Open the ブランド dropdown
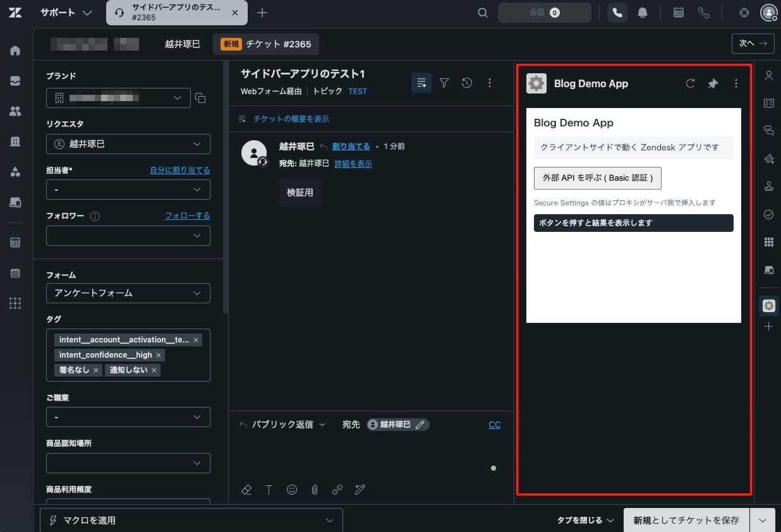 click(x=118, y=98)
